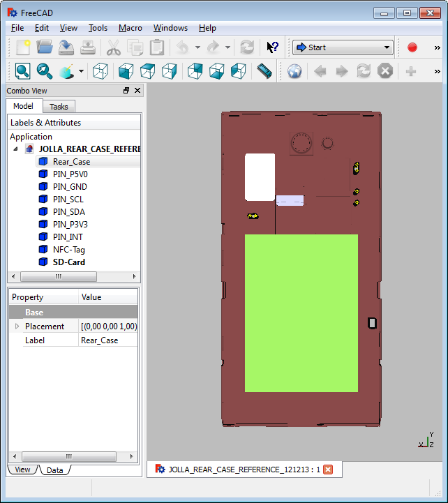Screen dimensions: 448x503
Task: Open a file using the folder icon
Action: [x=44, y=47]
